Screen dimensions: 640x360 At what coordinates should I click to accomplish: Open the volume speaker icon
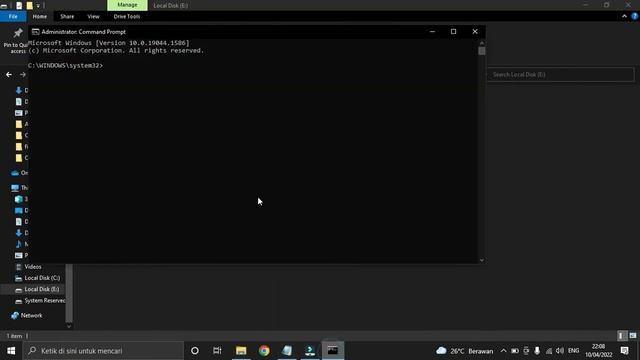(560, 351)
